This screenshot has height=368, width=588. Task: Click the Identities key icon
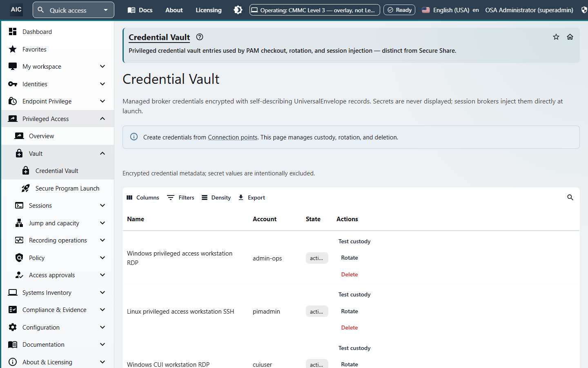click(x=13, y=84)
